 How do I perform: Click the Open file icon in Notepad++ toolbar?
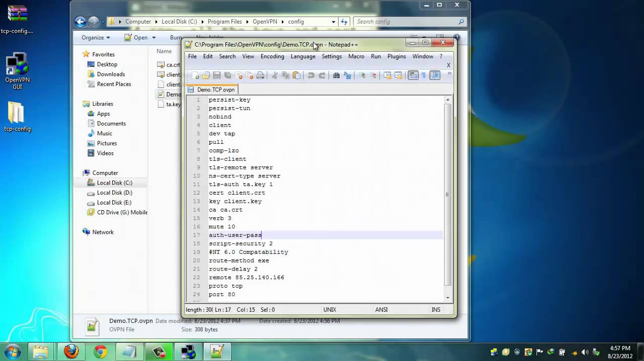point(206,75)
